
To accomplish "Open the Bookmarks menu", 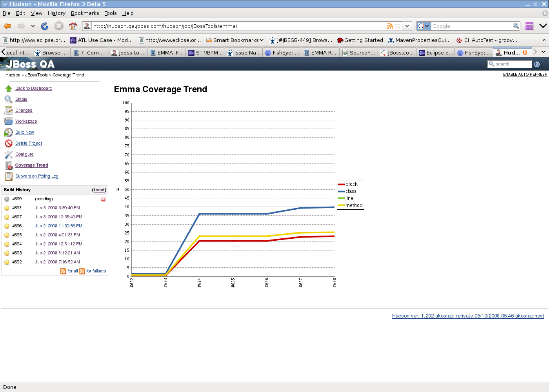I will coord(85,13).
